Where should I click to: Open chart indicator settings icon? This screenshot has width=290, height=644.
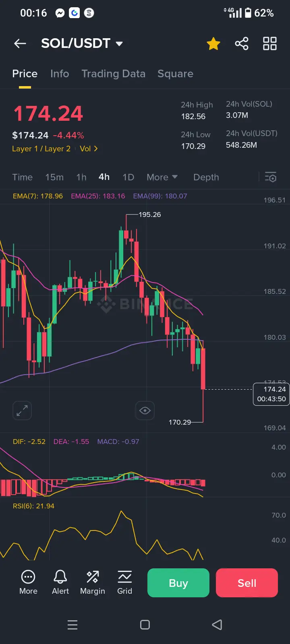271,177
